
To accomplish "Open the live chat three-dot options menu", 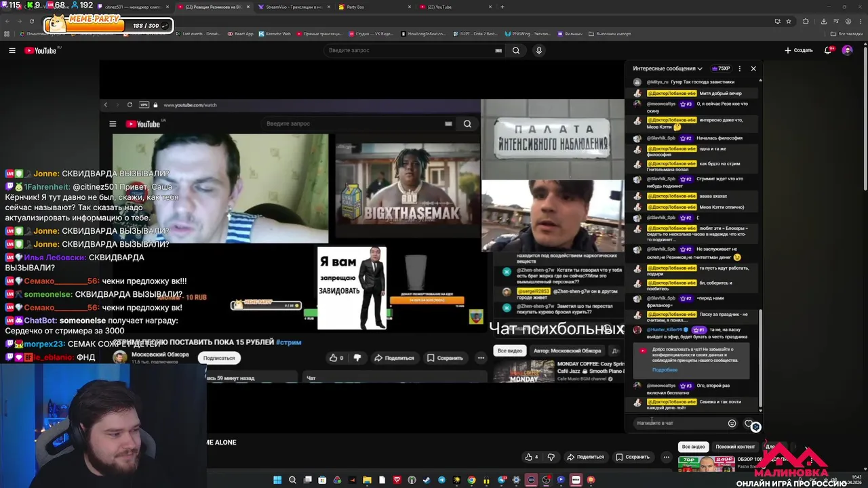I will pyautogui.click(x=740, y=68).
